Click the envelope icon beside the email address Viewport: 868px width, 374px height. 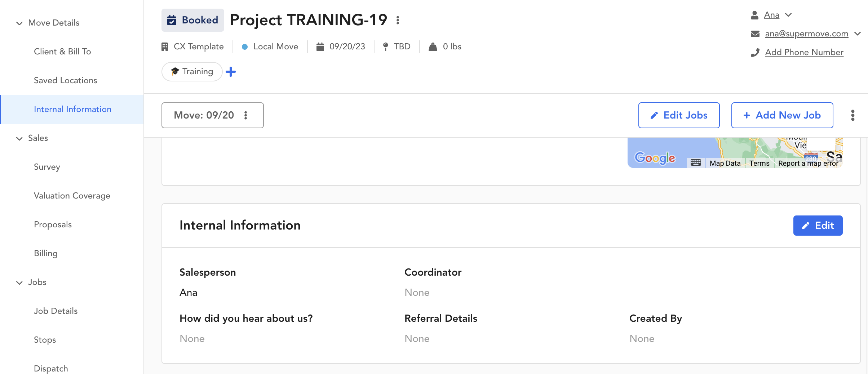pyautogui.click(x=755, y=34)
